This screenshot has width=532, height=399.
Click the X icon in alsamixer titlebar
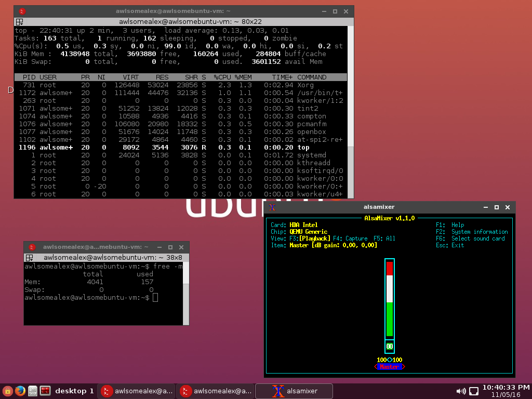pos(272,207)
